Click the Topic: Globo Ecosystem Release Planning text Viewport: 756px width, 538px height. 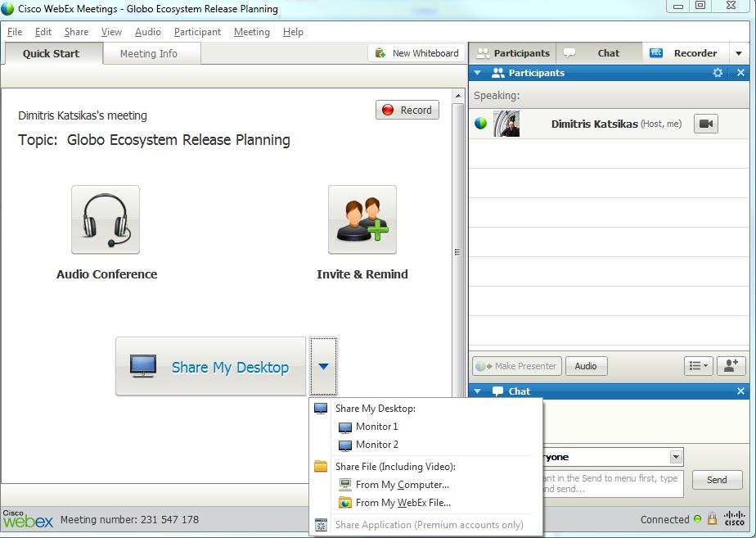point(154,140)
